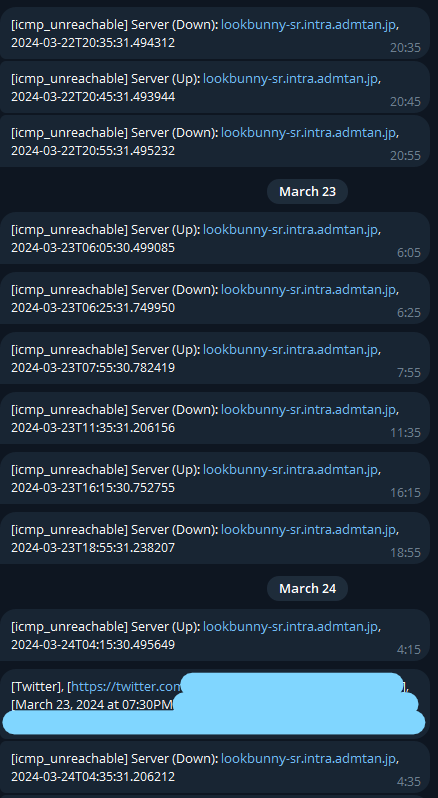Click the March 23 date separator
The height and width of the screenshot is (798, 438).
(x=307, y=191)
